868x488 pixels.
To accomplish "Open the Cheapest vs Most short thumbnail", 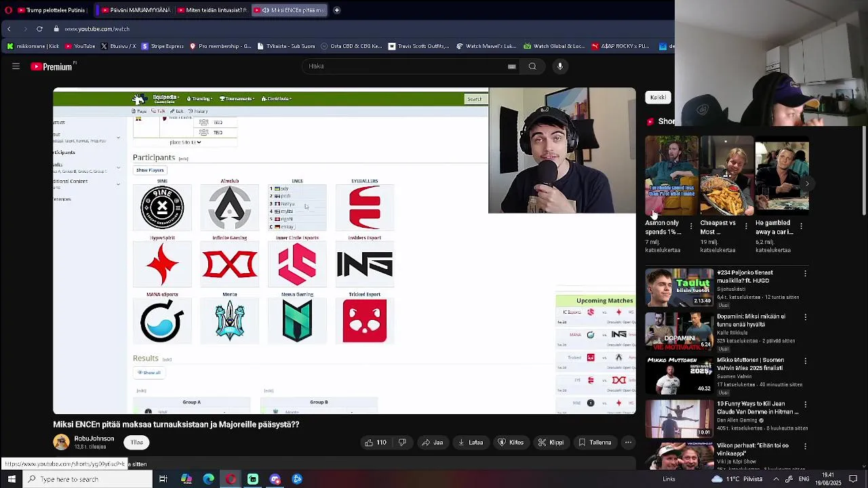I will coord(726,176).
